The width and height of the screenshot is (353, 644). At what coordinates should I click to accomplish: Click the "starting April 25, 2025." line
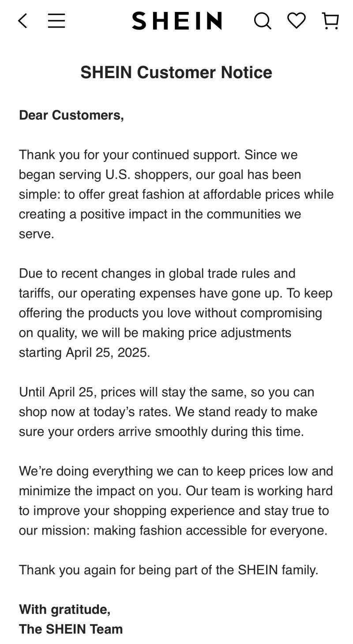point(84,353)
